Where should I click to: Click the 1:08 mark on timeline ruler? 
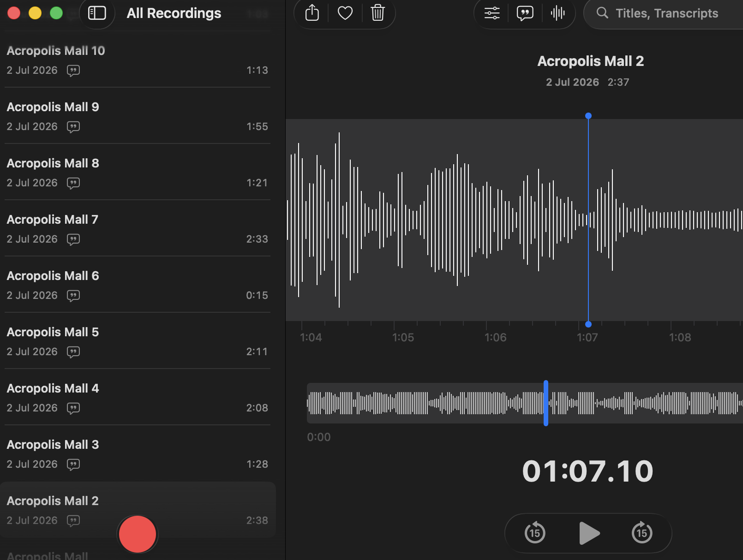click(x=680, y=337)
